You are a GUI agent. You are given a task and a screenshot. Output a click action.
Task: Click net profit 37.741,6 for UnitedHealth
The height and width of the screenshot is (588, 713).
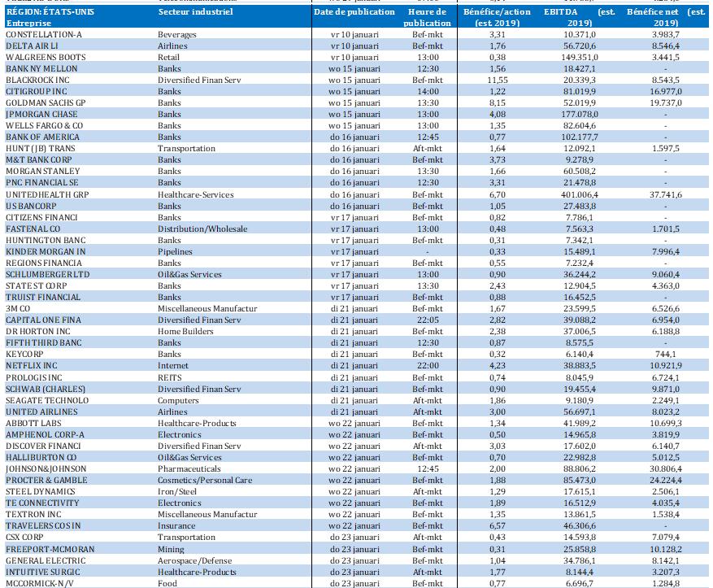666,194
